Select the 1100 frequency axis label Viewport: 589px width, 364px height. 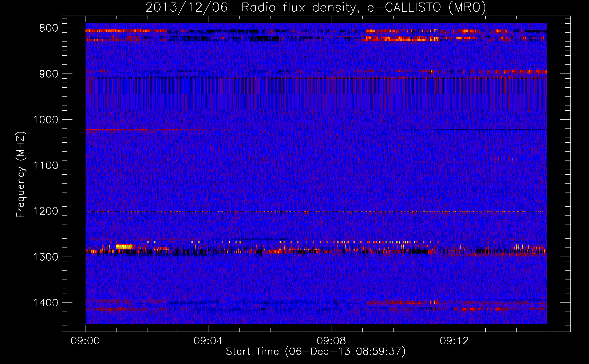pos(46,166)
